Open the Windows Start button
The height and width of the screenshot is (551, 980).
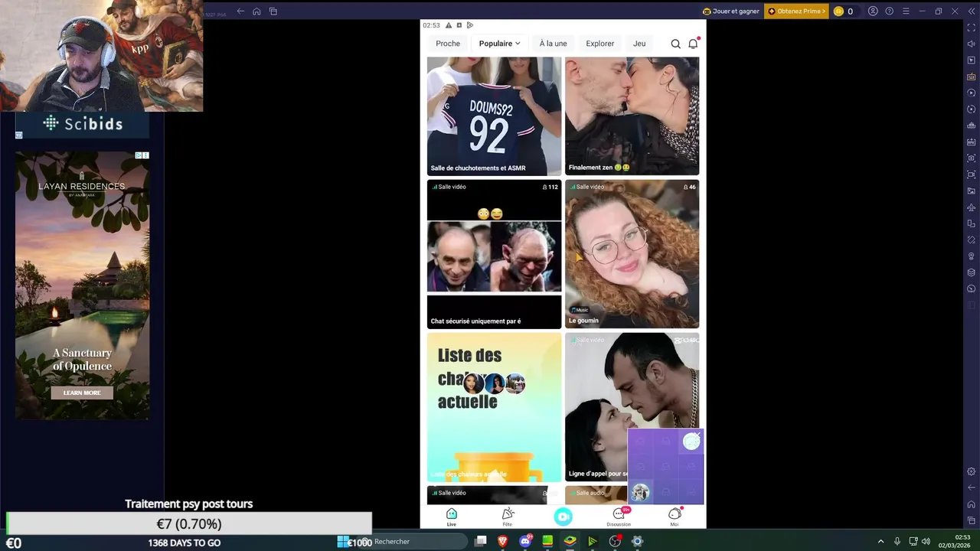coord(343,541)
